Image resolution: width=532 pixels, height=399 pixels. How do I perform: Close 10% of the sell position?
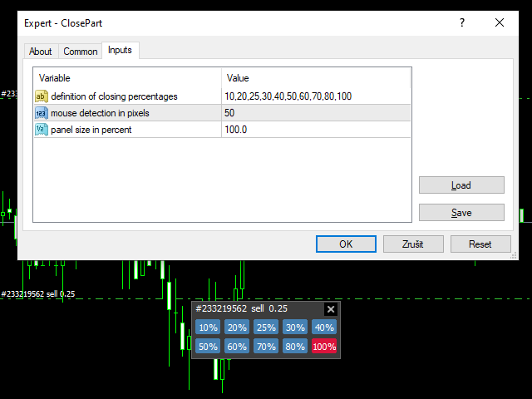[x=208, y=328]
